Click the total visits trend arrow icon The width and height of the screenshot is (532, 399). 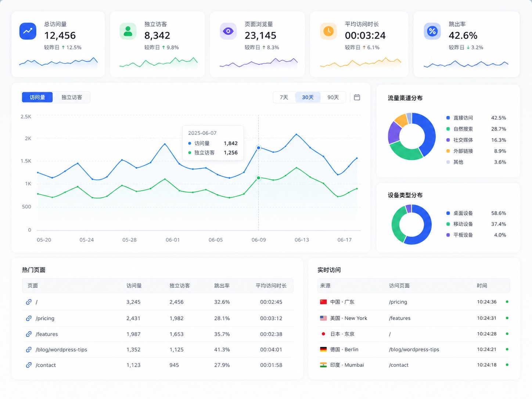point(28,31)
